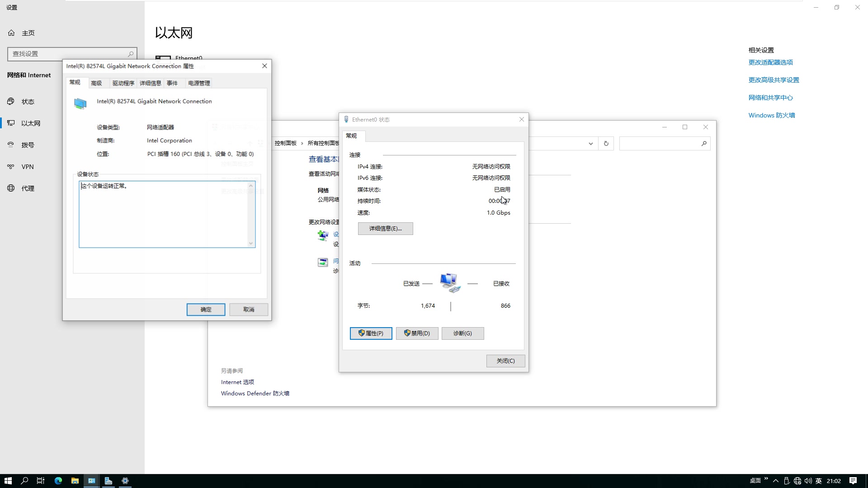Click the 查找设置 search field
This screenshot has height=488, width=868.
[x=72, y=54]
